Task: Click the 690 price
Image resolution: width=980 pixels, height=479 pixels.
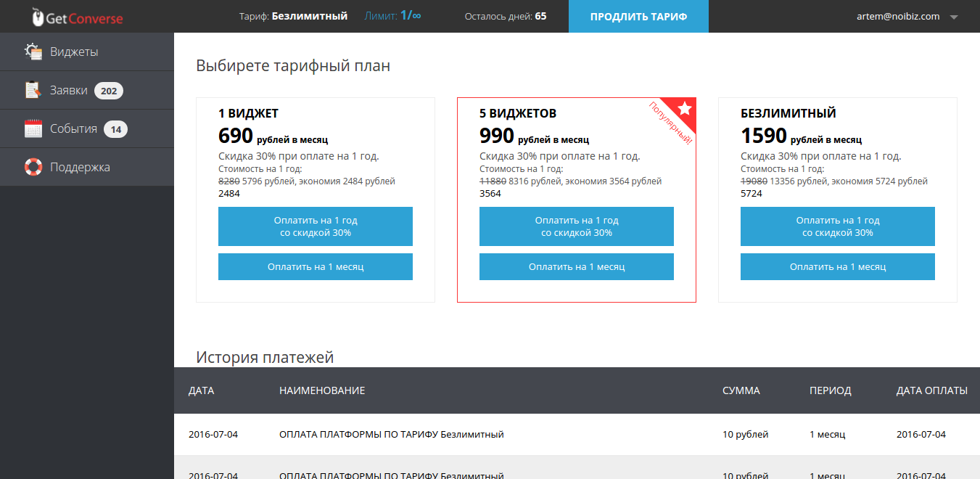Action: coord(236,136)
